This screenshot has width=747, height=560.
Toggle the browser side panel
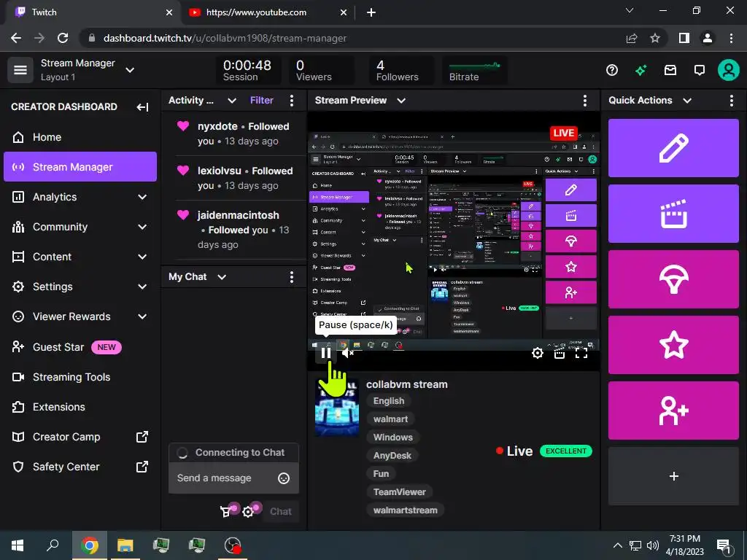click(x=684, y=38)
